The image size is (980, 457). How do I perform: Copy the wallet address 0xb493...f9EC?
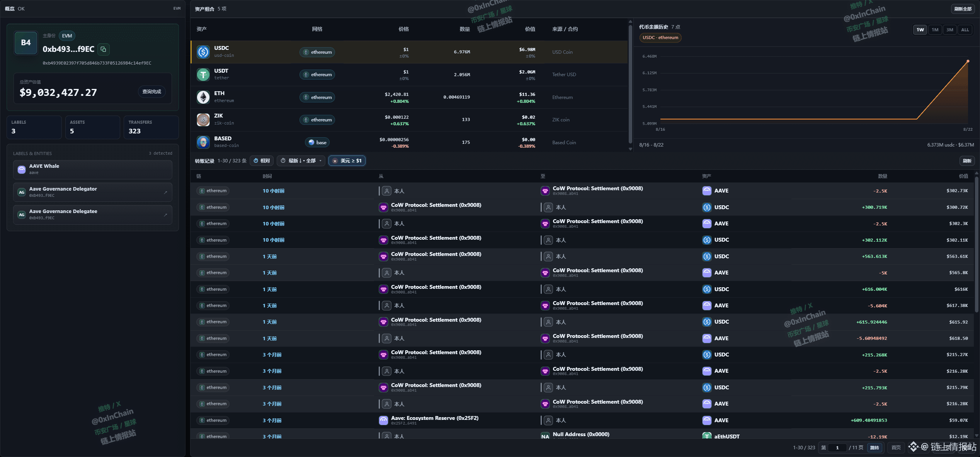(104, 49)
